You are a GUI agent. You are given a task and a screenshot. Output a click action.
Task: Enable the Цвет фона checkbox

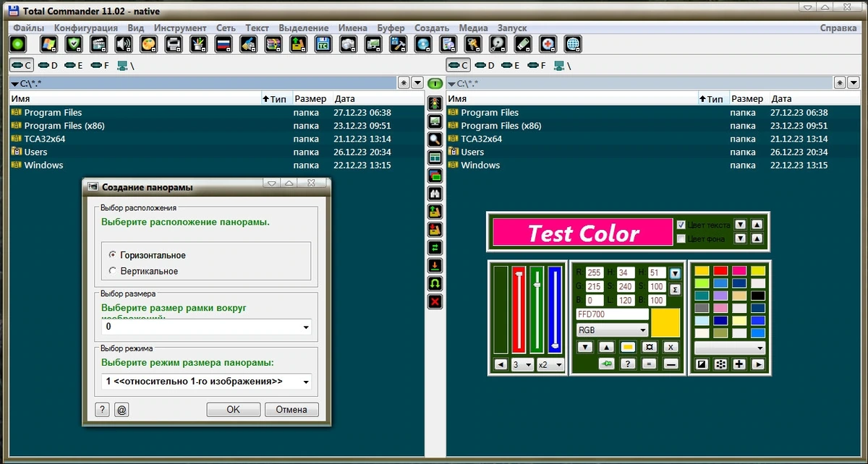click(x=681, y=239)
